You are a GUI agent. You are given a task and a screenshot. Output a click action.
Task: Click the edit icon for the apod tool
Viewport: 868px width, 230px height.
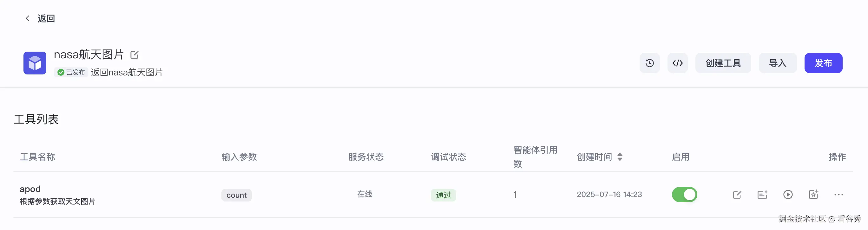coord(737,194)
